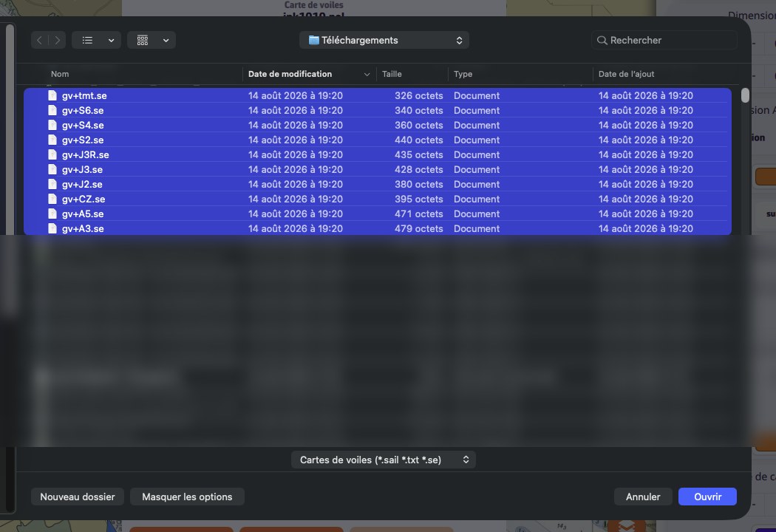Image resolution: width=776 pixels, height=532 pixels.
Task: Click the Ouvrir button
Action: pyautogui.click(x=708, y=497)
